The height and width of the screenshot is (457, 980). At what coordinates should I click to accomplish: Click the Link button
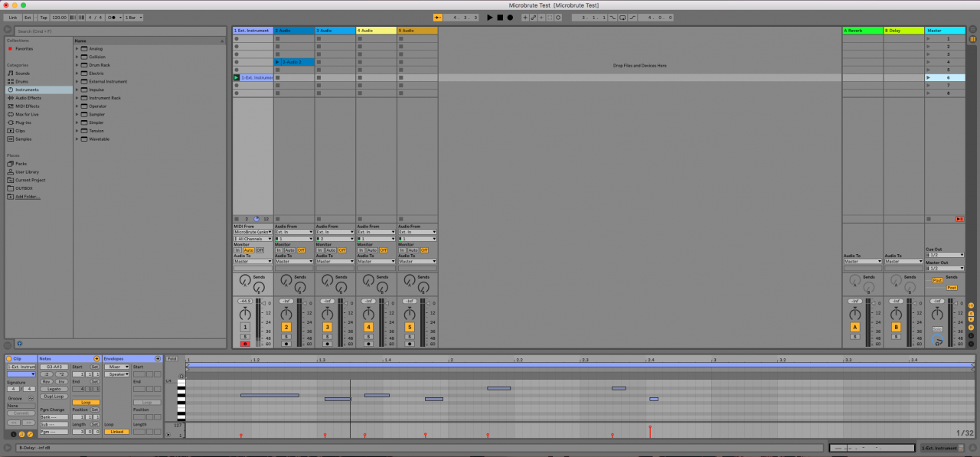pos(12,17)
